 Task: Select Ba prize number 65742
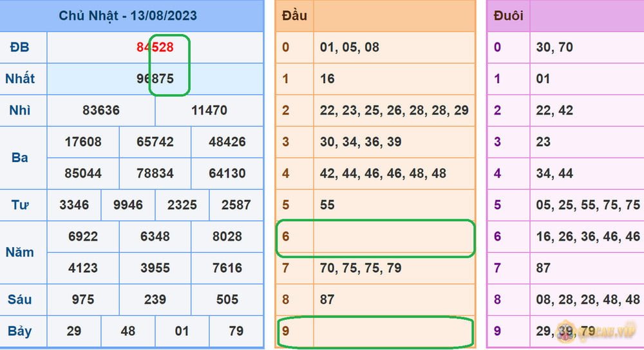(x=155, y=142)
